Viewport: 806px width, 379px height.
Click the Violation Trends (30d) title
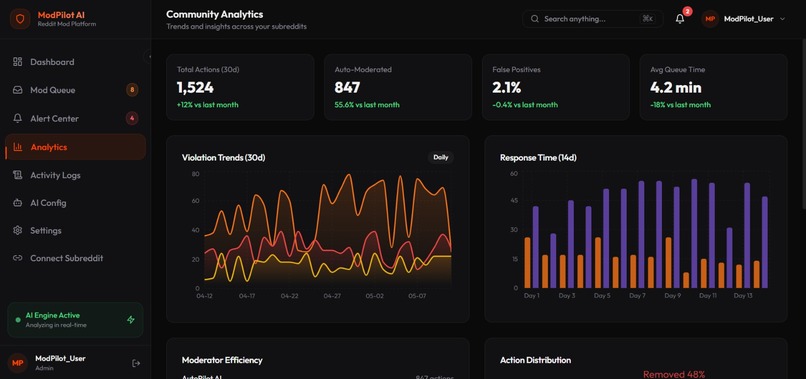click(224, 157)
